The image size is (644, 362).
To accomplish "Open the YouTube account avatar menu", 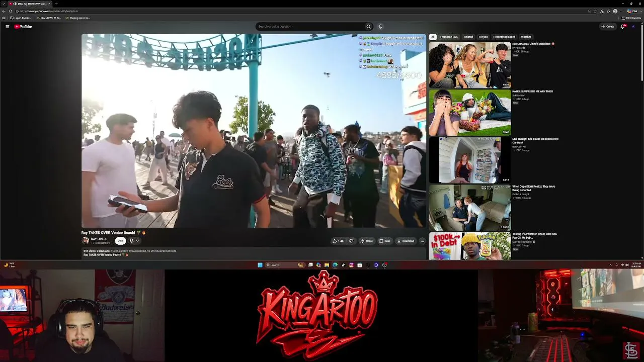I will click(633, 27).
